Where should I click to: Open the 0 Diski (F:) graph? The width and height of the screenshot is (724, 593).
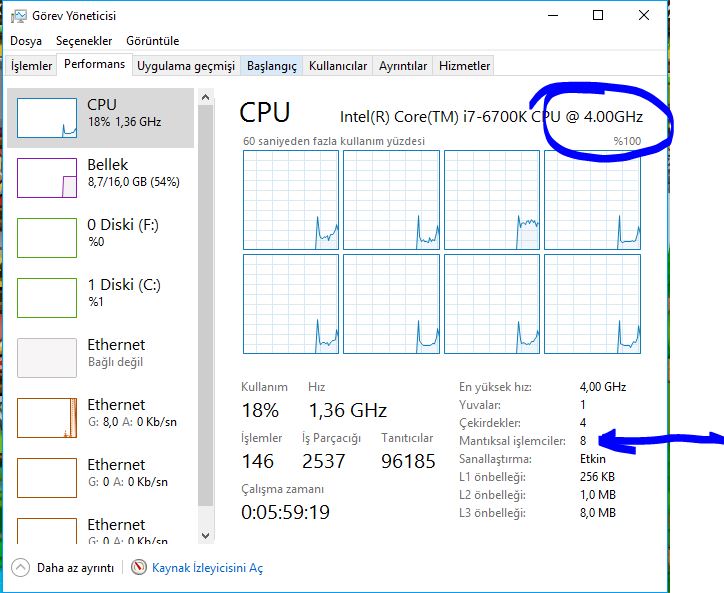(47, 238)
